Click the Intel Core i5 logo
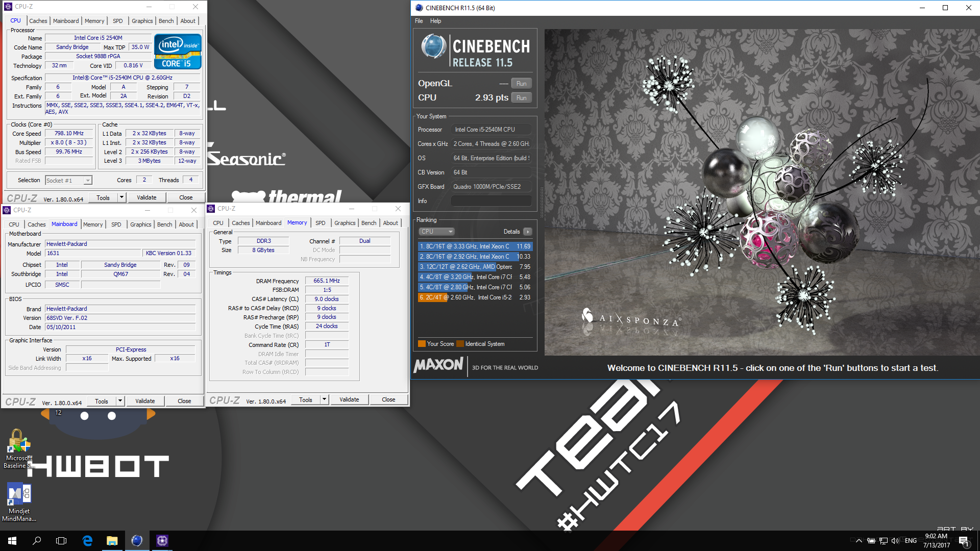 pyautogui.click(x=178, y=52)
